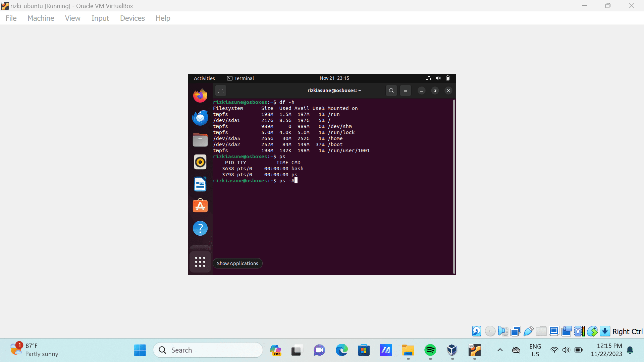Click the terminal vertical scrollbar

(x=454, y=186)
